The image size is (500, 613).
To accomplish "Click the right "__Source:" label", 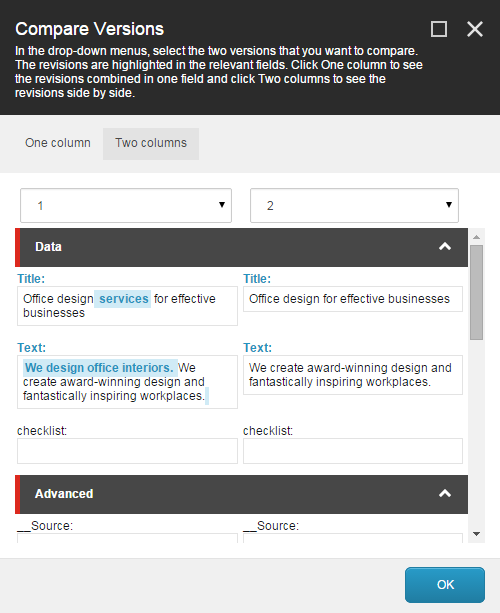I will tap(271, 526).
